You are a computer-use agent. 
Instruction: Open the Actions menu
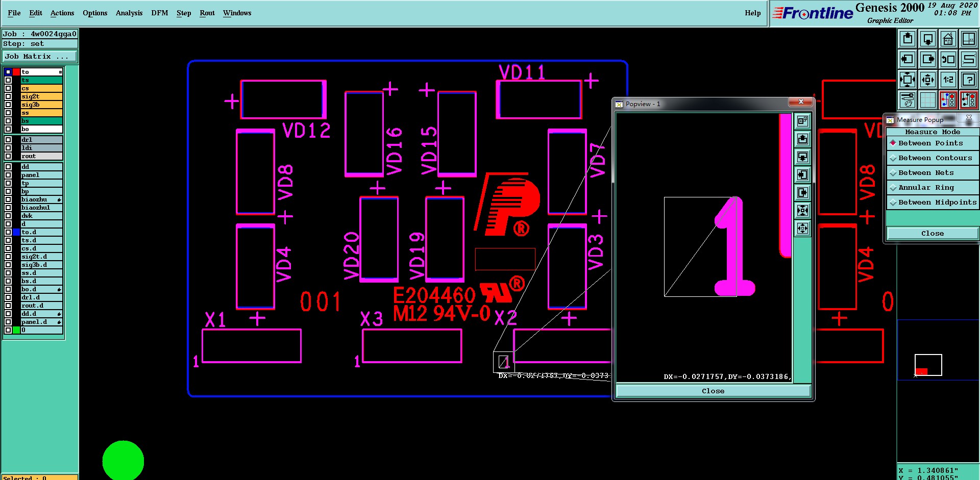click(62, 13)
